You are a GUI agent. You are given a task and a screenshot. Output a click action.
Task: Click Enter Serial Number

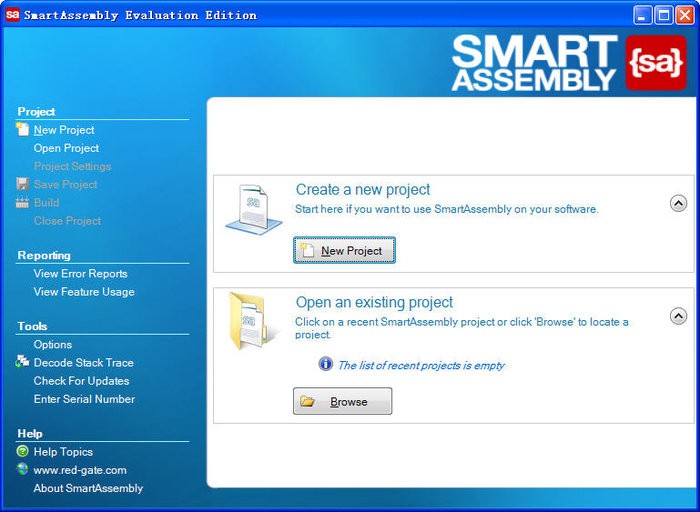84,399
